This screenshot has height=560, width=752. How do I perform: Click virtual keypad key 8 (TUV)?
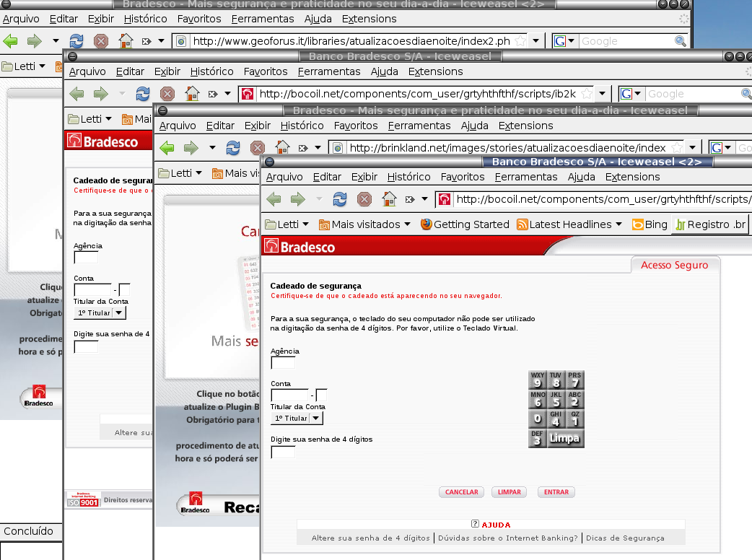pyautogui.click(x=556, y=380)
